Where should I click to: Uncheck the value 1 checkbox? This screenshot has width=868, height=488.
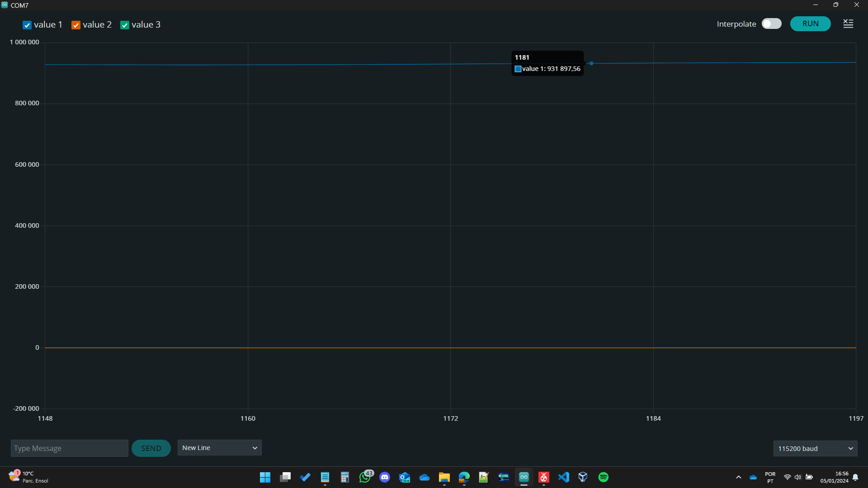27,25
